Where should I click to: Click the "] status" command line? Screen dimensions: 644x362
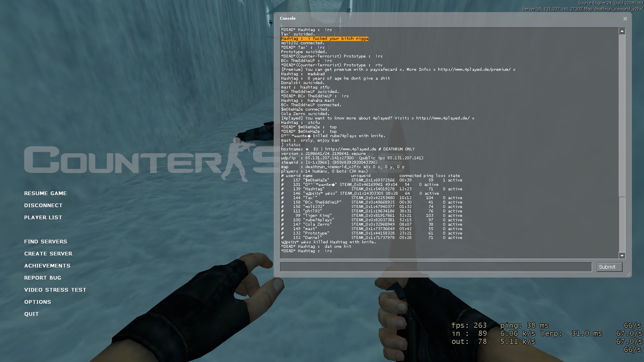point(291,145)
